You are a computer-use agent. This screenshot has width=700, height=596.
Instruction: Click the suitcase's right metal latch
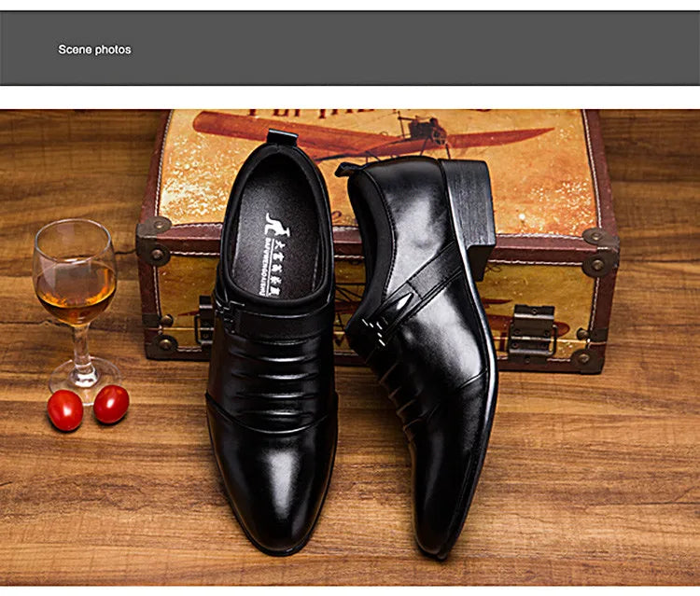click(x=532, y=328)
